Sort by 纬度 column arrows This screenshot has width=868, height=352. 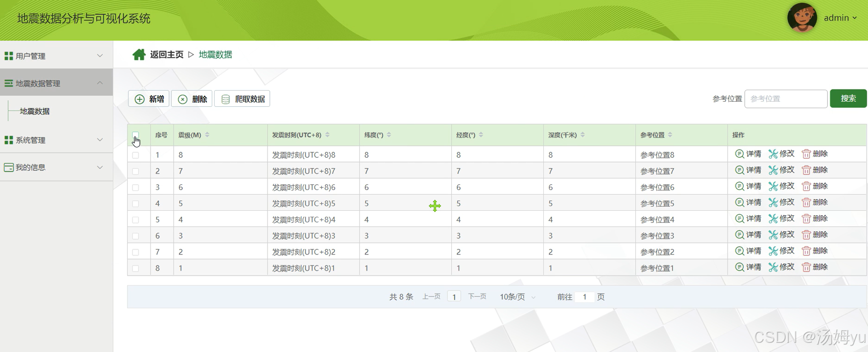coord(389,135)
